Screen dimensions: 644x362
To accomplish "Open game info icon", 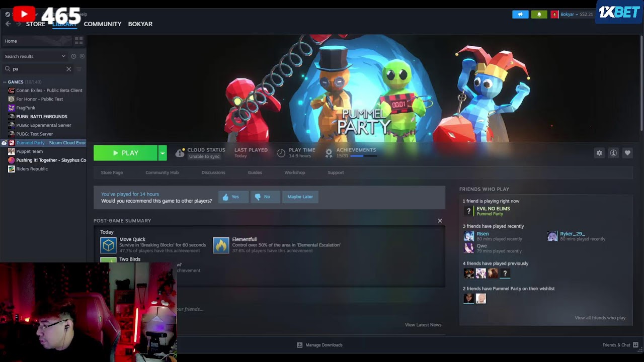I will coord(613,153).
